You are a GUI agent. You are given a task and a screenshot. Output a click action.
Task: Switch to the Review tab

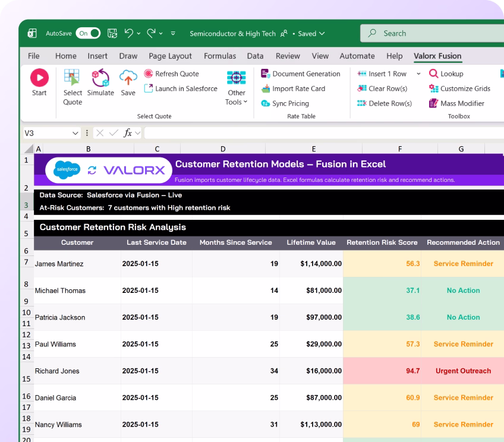pyautogui.click(x=288, y=56)
